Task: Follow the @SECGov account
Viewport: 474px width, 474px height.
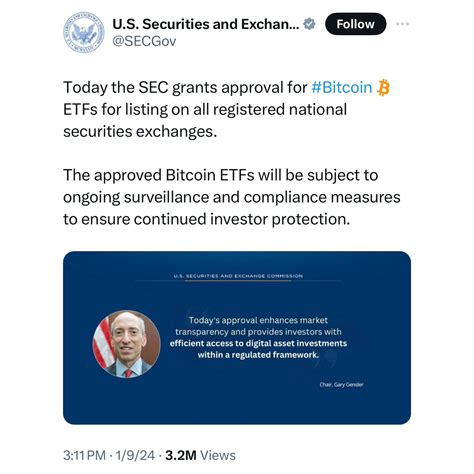Action: tap(355, 24)
